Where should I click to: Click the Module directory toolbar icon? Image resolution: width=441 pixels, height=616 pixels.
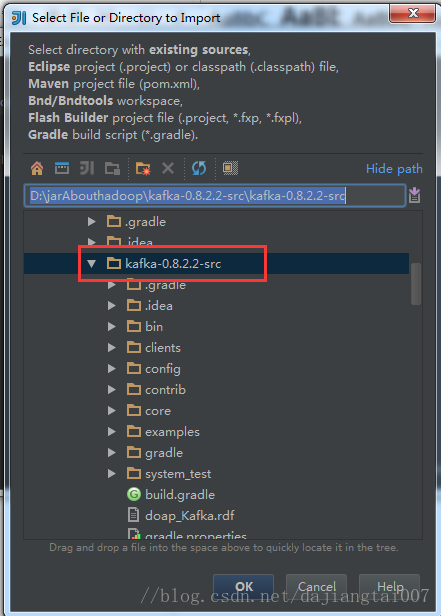tap(112, 169)
